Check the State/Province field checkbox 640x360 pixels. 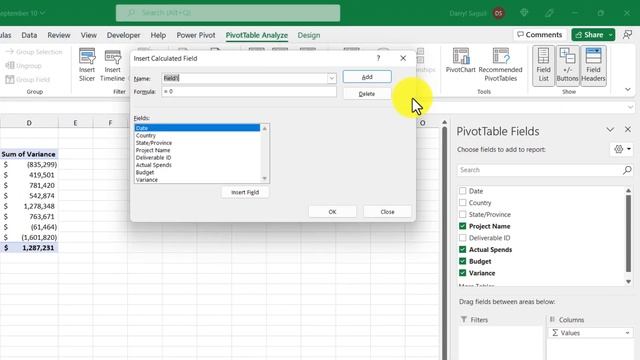[x=462, y=214]
